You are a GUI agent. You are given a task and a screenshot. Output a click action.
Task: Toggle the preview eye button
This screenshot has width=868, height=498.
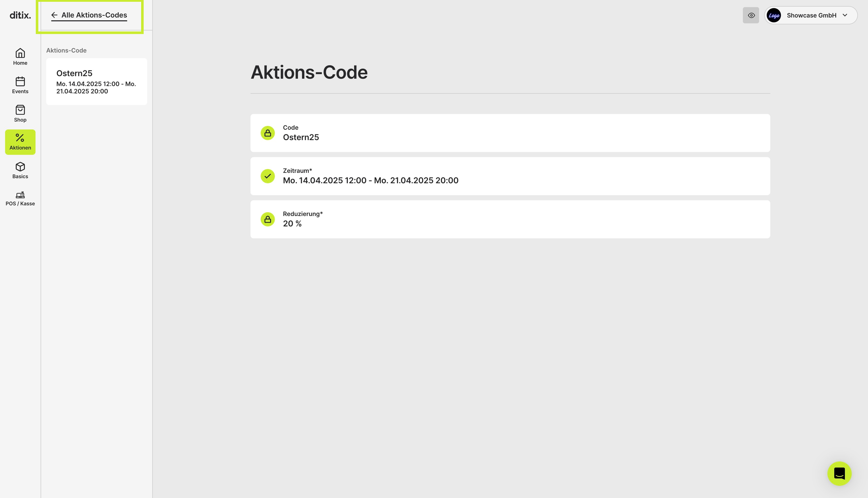pyautogui.click(x=751, y=15)
